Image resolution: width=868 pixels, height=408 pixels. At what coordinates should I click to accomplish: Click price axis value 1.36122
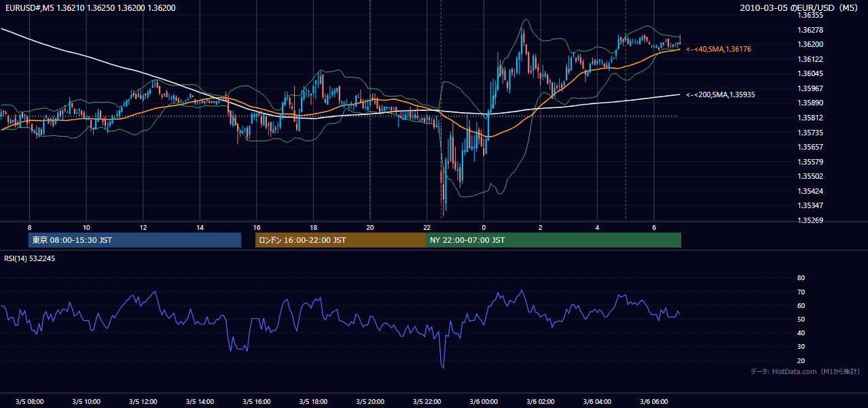[x=810, y=59]
